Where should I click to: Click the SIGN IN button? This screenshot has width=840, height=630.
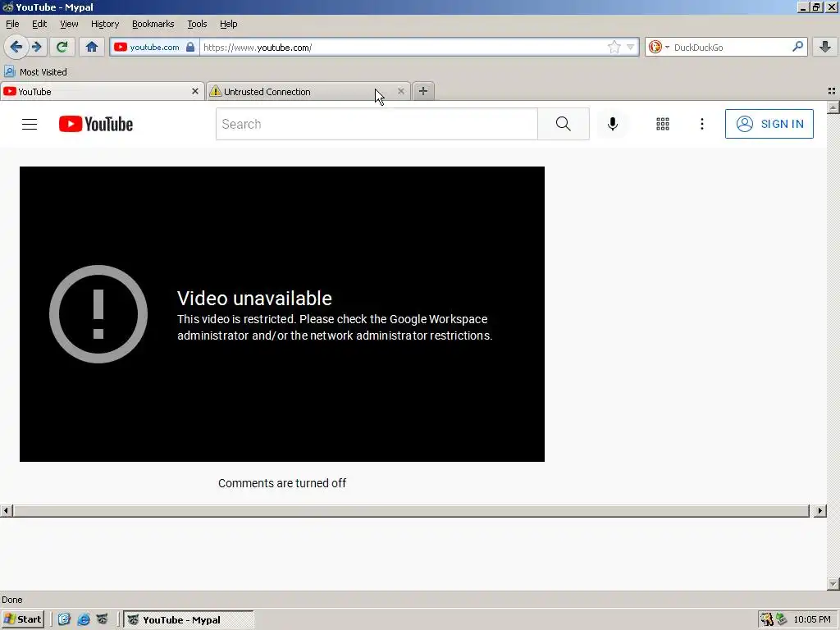769,125
